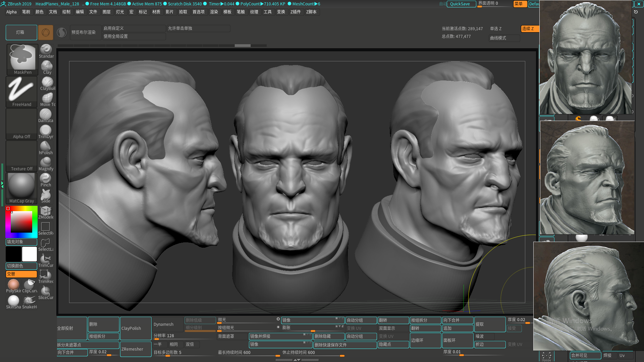Click the QuickSave button

[x=461, y=4]
